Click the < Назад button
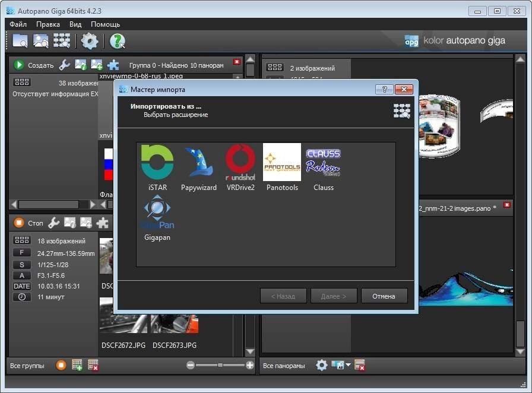532x393 pixels. 283,296
